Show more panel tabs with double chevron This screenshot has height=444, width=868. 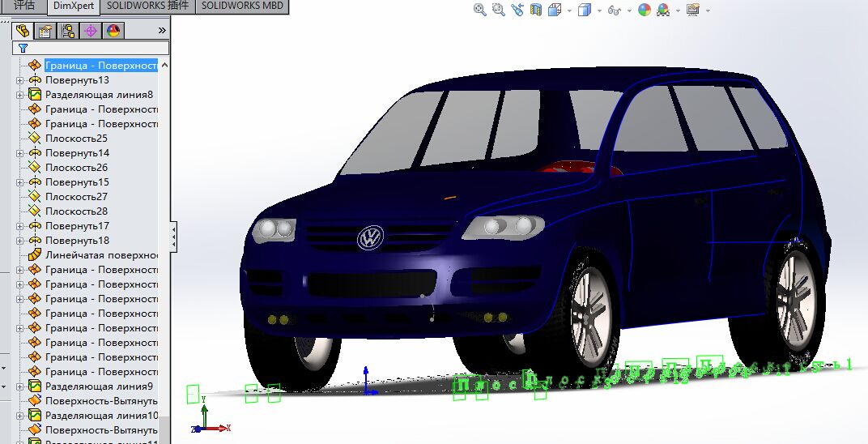162,31
